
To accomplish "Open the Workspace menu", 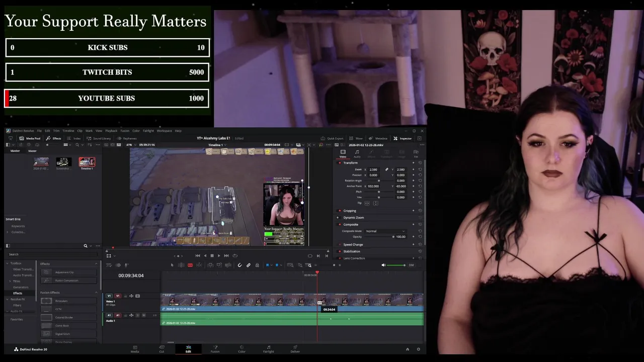I will [164, 131].
